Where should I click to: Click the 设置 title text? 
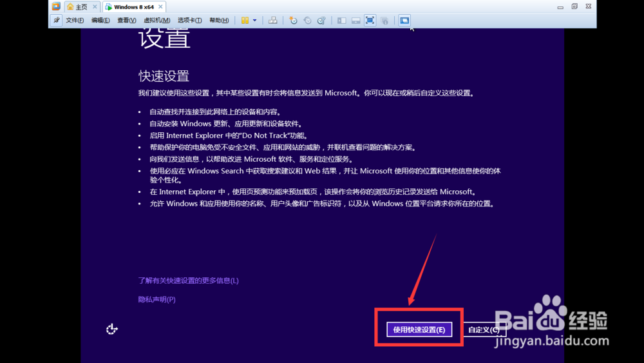(x=164, y=38)
